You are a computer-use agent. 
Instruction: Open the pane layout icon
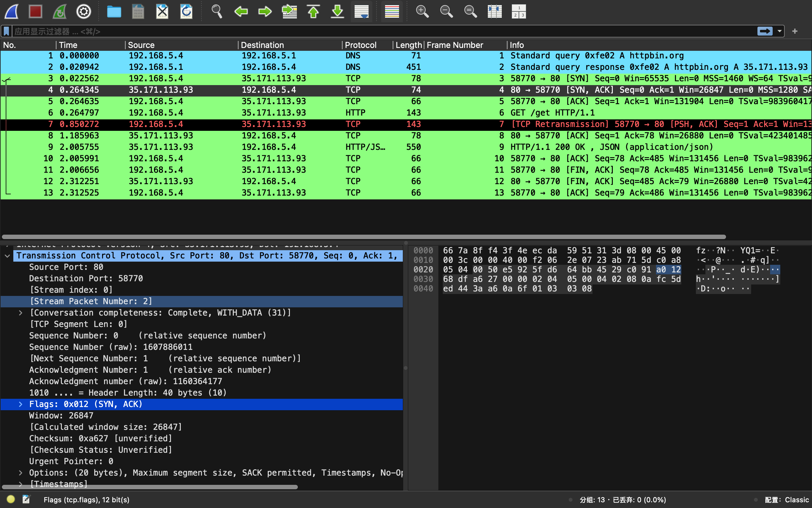point(519,11)
